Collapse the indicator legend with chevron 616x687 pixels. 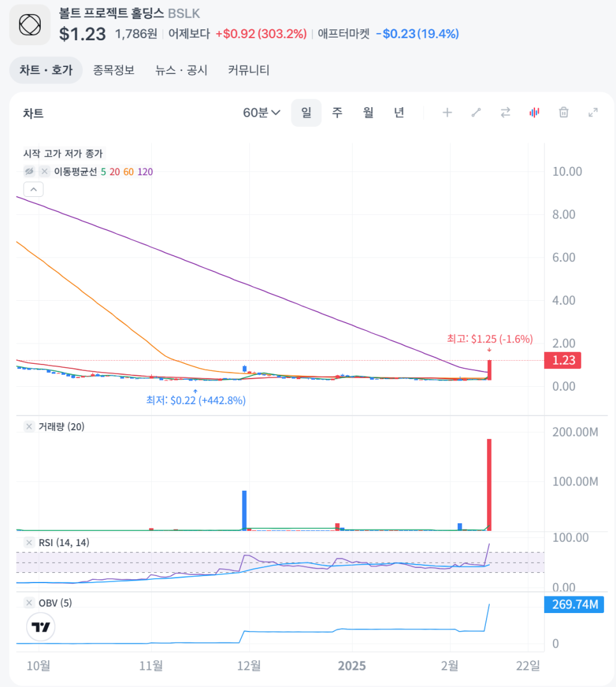click(x=33, y=189)
